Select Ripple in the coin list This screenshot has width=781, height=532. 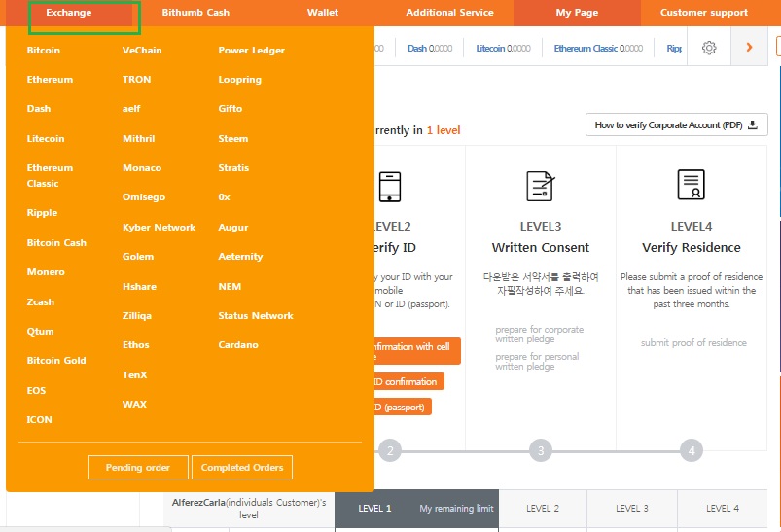(43, 213)
